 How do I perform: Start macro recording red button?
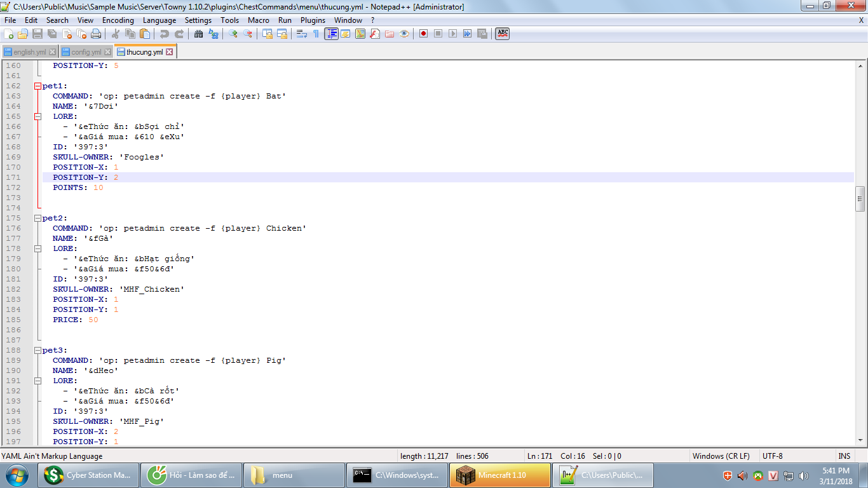coord(423,34)
